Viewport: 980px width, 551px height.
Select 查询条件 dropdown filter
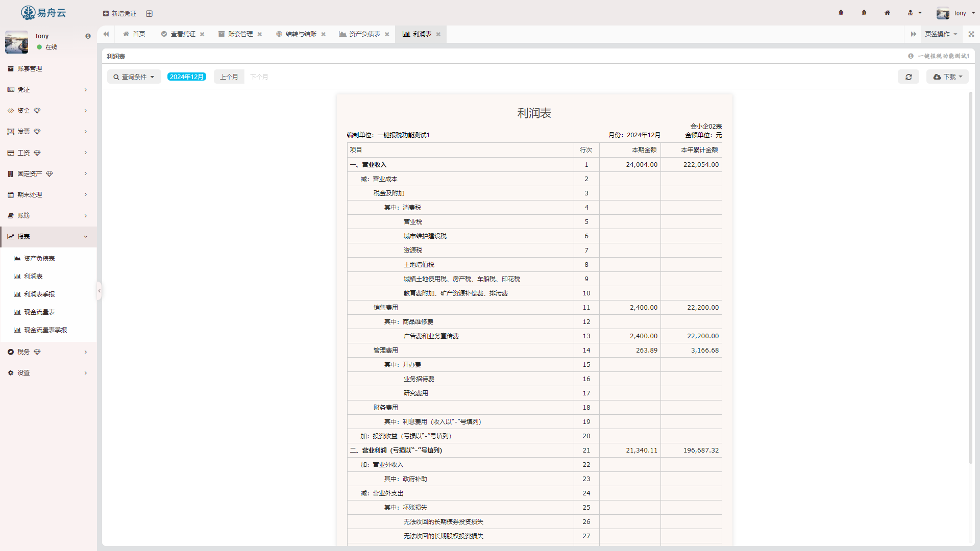tap(133, 77)
